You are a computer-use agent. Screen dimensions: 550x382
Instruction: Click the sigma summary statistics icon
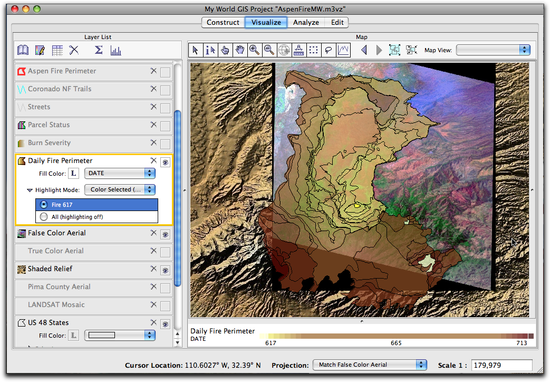(x=99, y=50)
